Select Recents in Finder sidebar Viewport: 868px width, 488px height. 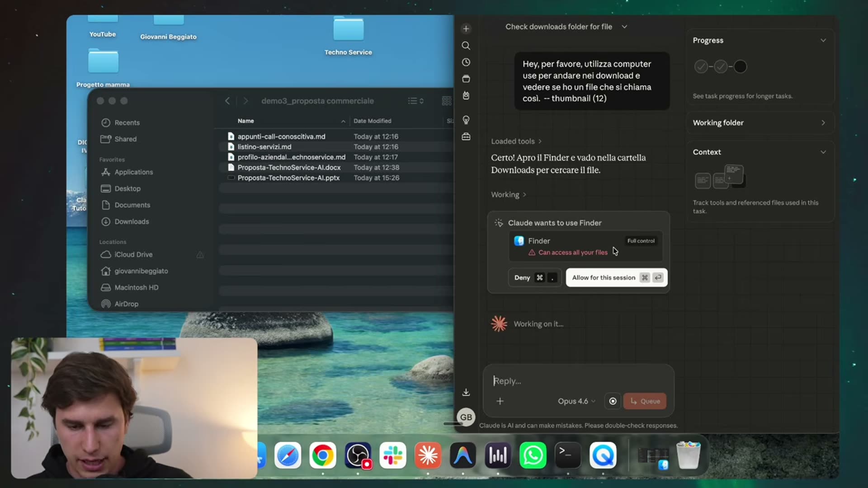click(x=127, y=122)
